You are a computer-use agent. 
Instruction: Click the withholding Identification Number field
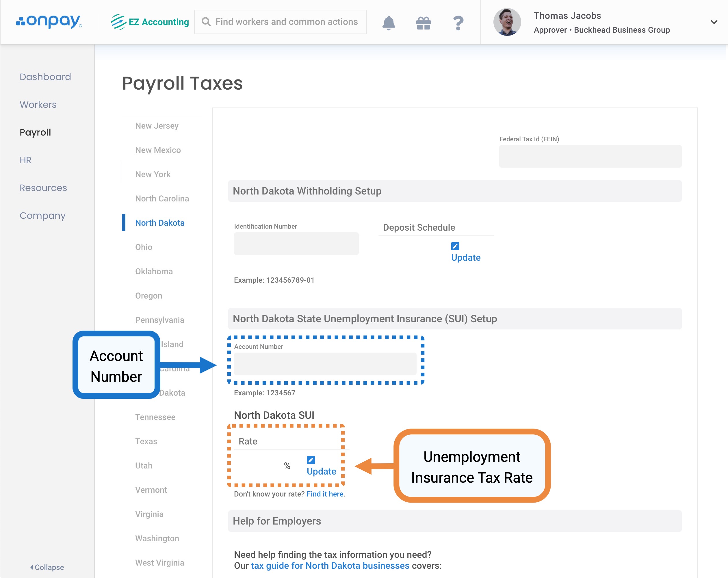296,244
